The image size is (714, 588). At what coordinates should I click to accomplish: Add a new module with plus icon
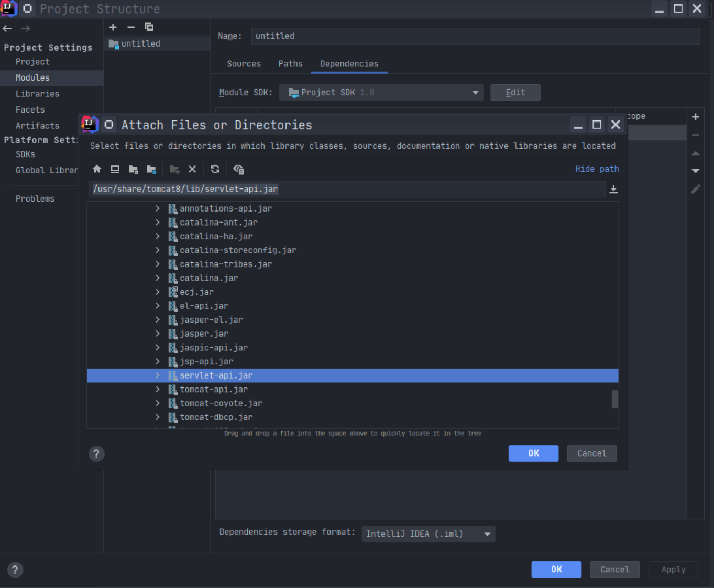click(x=113, y=27)
